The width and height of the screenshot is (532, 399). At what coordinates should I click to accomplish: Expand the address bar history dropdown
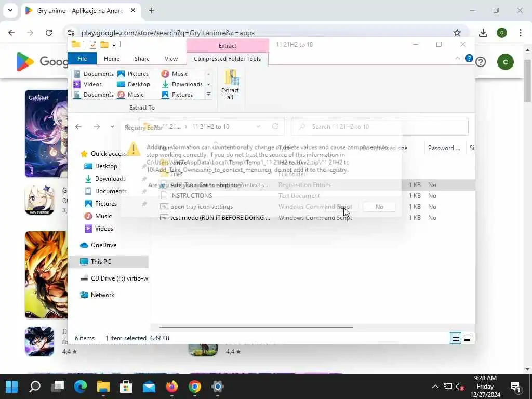(258, 127)
